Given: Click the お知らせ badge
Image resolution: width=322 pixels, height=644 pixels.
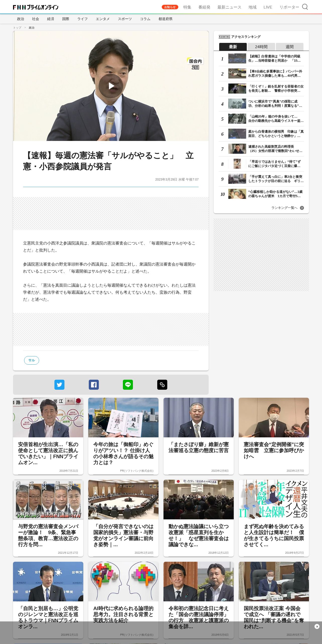Looking at the screenshot, I should 170,7.
